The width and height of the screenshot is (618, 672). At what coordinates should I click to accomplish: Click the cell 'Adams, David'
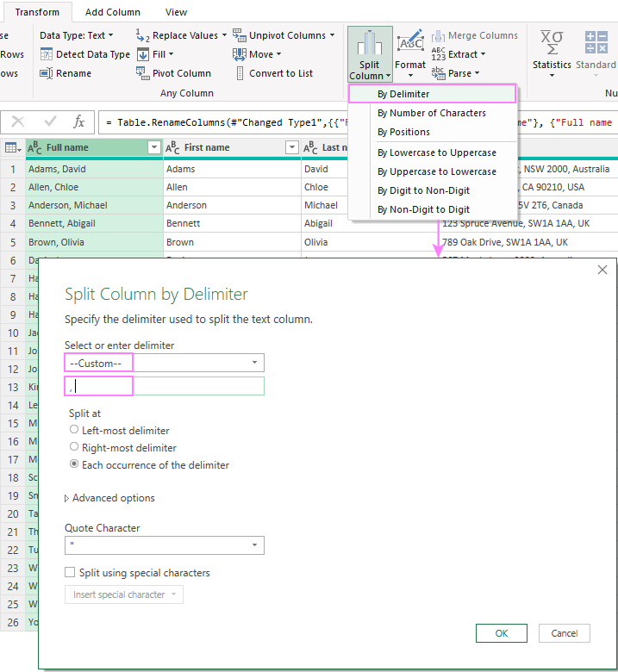[x=94, y=169]
